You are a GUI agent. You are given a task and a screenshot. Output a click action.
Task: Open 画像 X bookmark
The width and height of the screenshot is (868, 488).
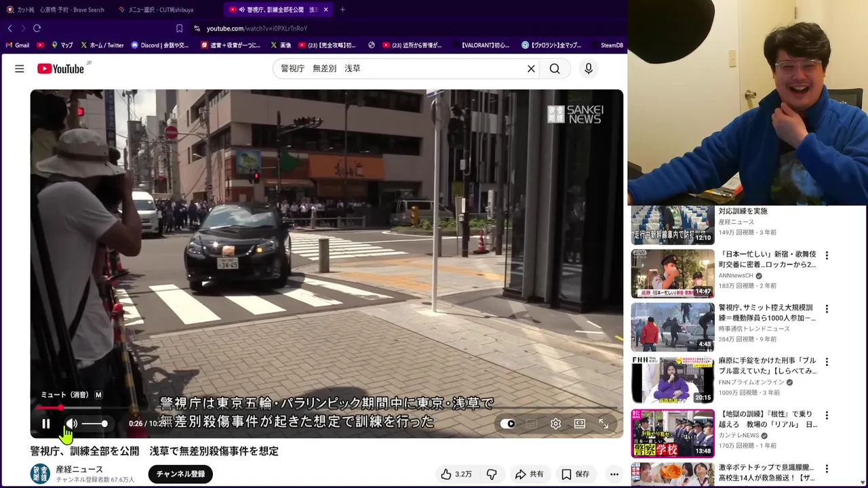tap(281, 45)
